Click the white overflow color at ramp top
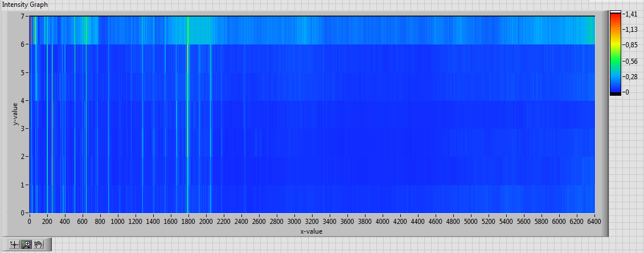 tap(616, 12)
